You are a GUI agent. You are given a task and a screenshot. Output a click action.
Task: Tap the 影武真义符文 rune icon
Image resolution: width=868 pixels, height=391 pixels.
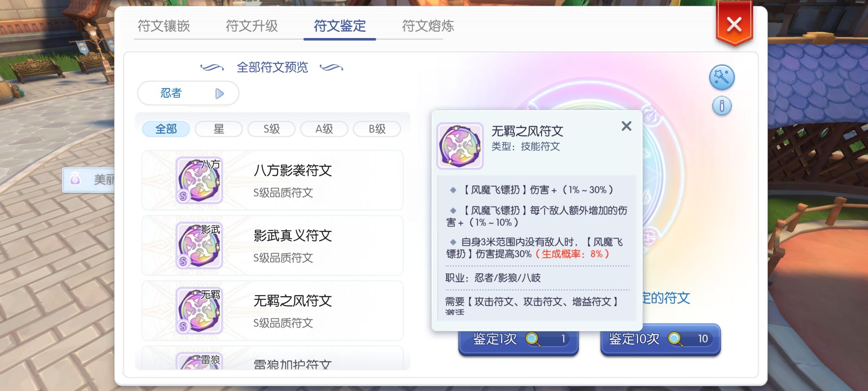click(x=199, y=245)
